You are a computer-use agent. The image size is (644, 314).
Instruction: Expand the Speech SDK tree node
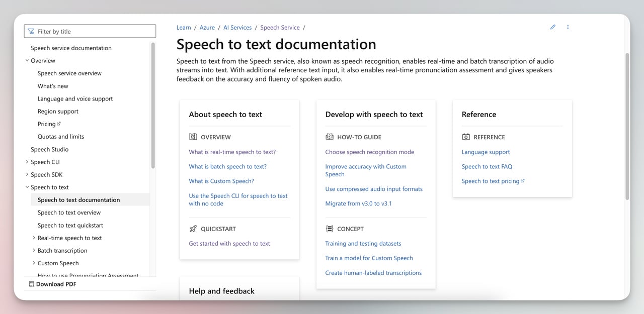click(x=27, y=174)
